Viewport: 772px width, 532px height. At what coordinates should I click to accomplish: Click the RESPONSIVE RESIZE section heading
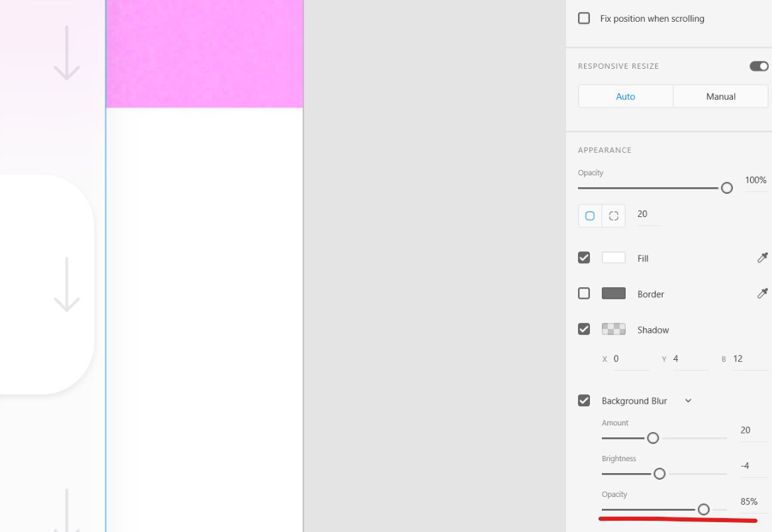(618, 66)
